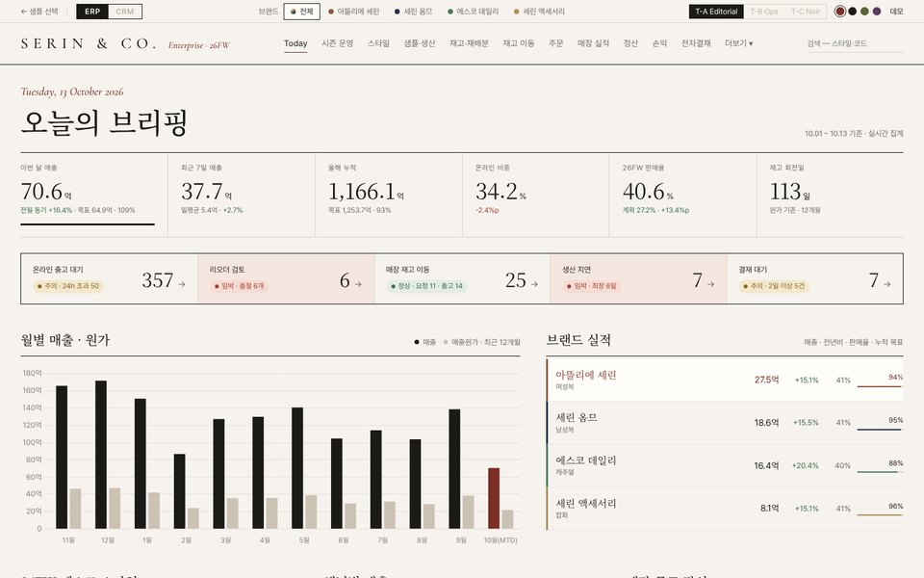Open 정산 tab
Screen dimensions: 924x578
630,43
